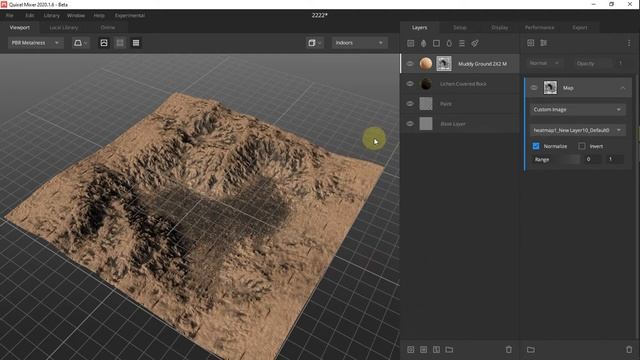Select the channel list view mode icon
640x360 pixels.
[x=136, y=43]
